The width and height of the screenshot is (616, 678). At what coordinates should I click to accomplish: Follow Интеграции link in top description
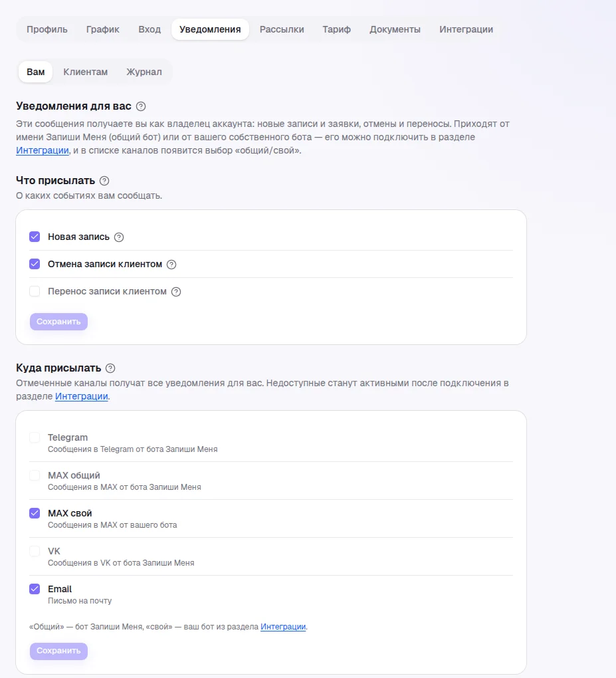pyautogui.click(x=43, y=150)
